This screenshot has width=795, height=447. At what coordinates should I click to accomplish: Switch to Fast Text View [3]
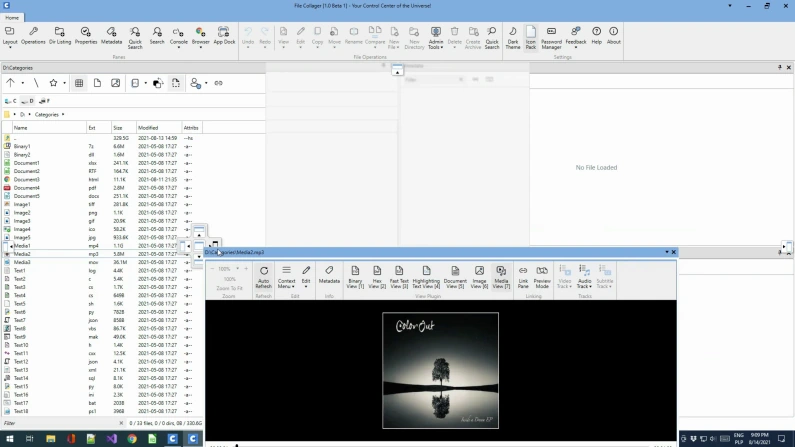click(399, 277)
